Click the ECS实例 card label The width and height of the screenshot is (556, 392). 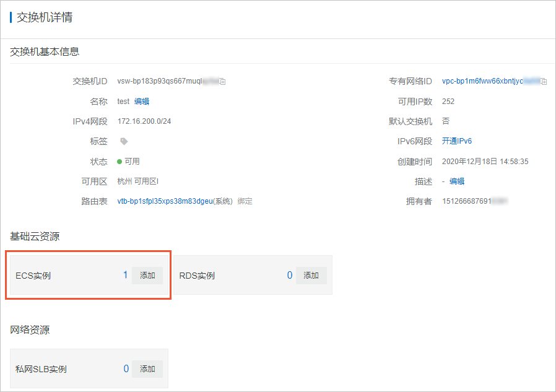[x=33, y=276]
